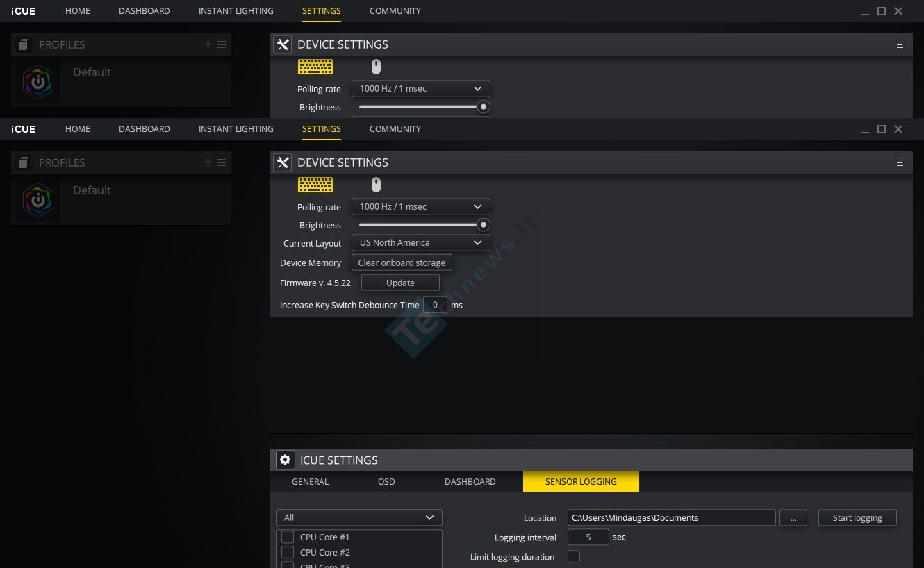
Task: Click the Profiles panel icon in front window
Action: [24, 162]
